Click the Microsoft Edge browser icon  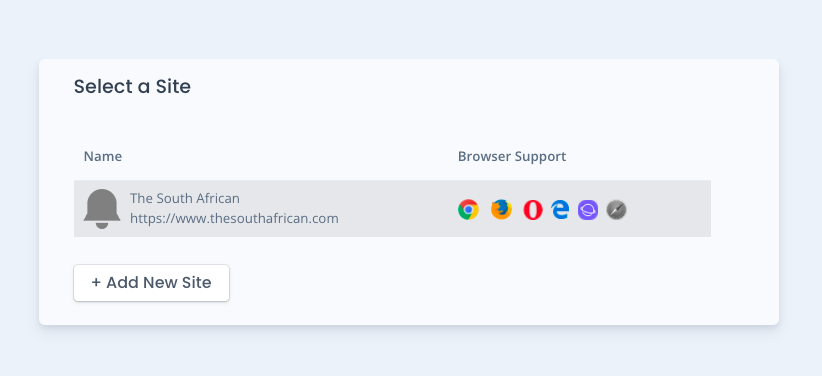(560, 210)
